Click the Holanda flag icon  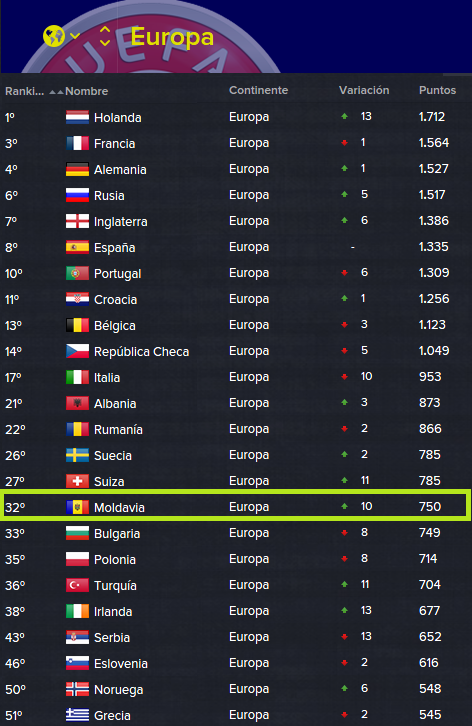click(x=77, y=117)
